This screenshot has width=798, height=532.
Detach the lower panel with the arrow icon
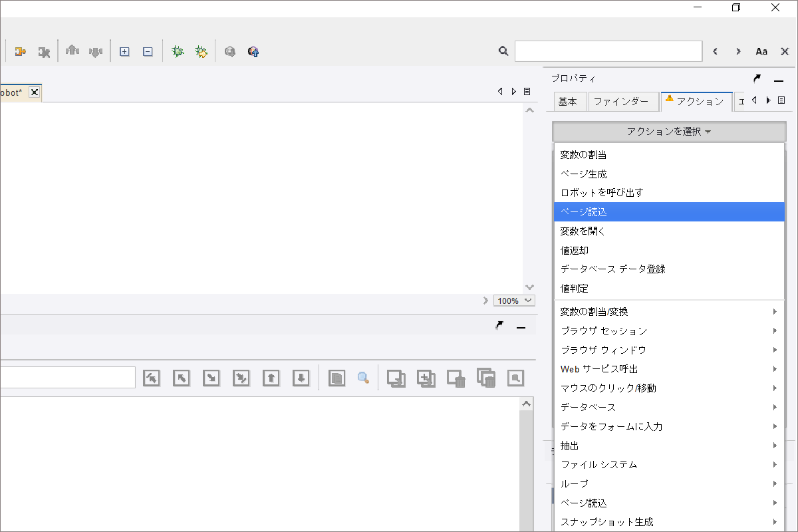[499, 325]
